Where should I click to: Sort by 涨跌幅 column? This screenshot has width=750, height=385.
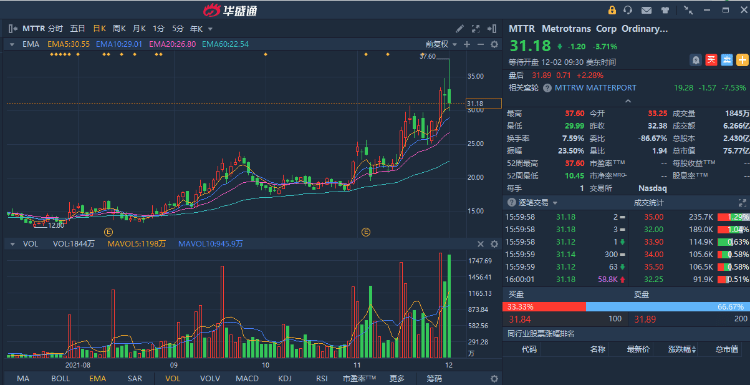(x=682, y=350)
